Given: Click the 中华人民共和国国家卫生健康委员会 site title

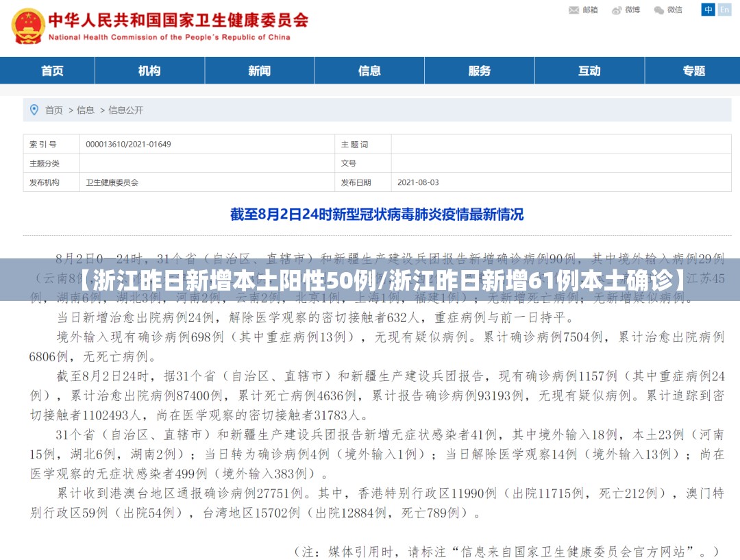Looking at the screenshot, I should (x=178, y=21).
